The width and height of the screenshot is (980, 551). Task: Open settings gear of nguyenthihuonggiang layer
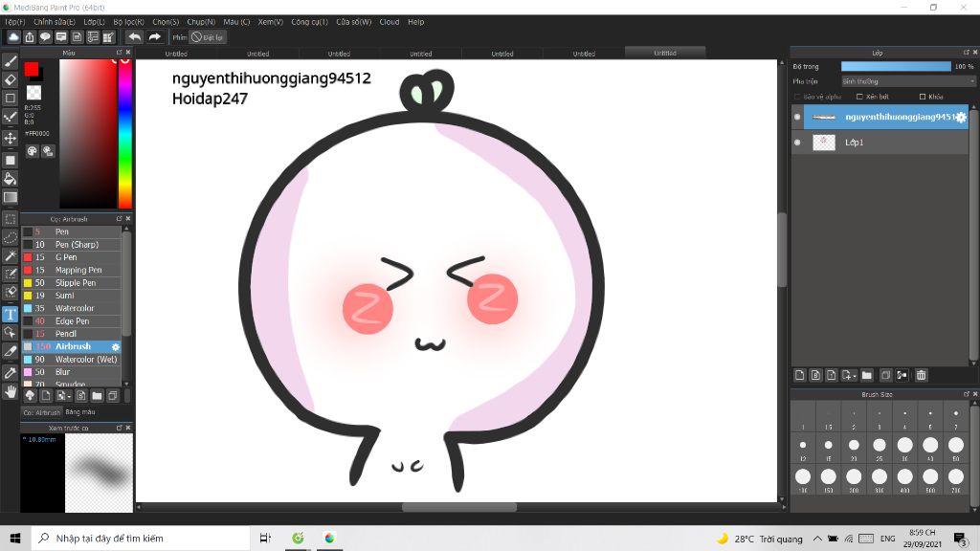coord(961,117)
